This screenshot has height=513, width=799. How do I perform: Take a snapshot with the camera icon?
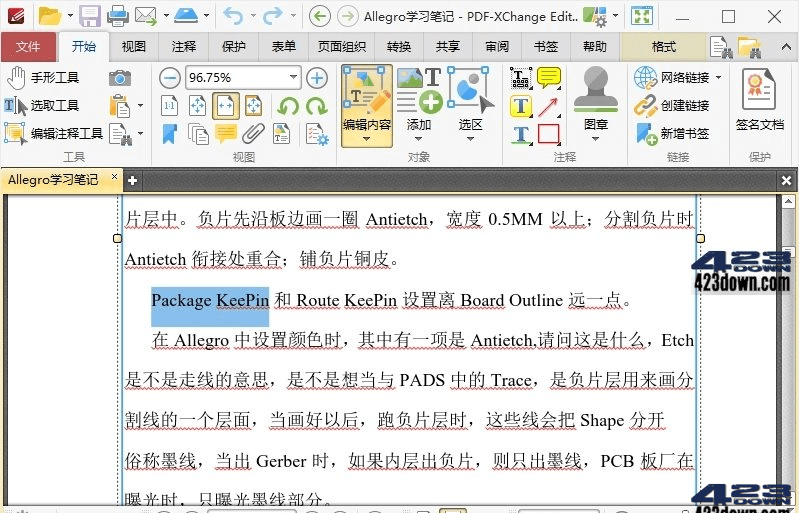pyautogui.click(x=120, y=78)
